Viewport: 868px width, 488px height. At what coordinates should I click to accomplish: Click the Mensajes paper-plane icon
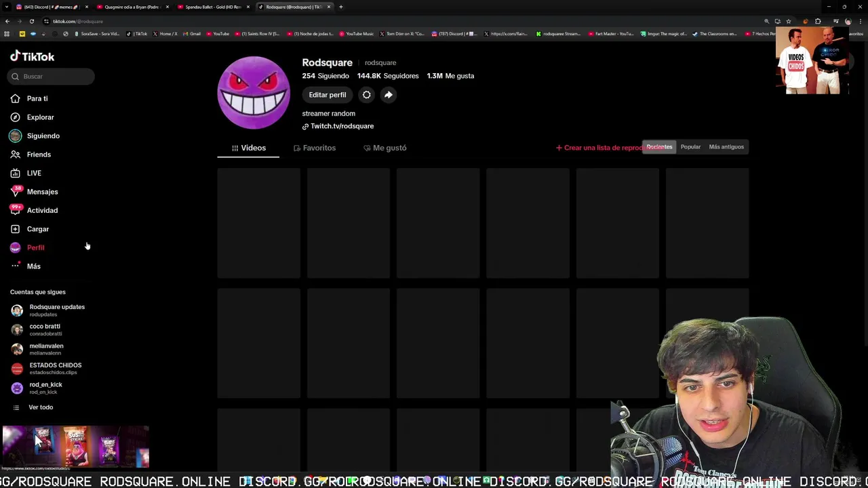tap(16, 192)
